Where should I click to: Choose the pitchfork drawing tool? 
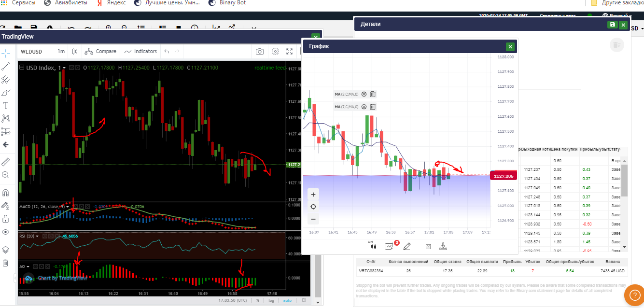(6, 80)
